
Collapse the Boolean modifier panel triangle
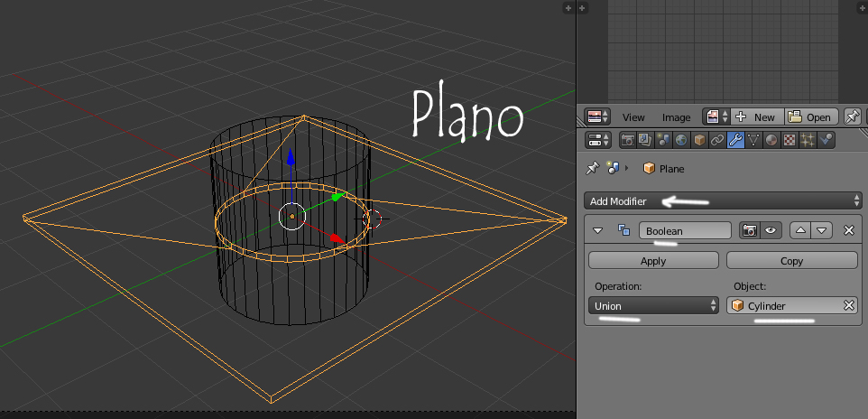[x=598, y=230]
